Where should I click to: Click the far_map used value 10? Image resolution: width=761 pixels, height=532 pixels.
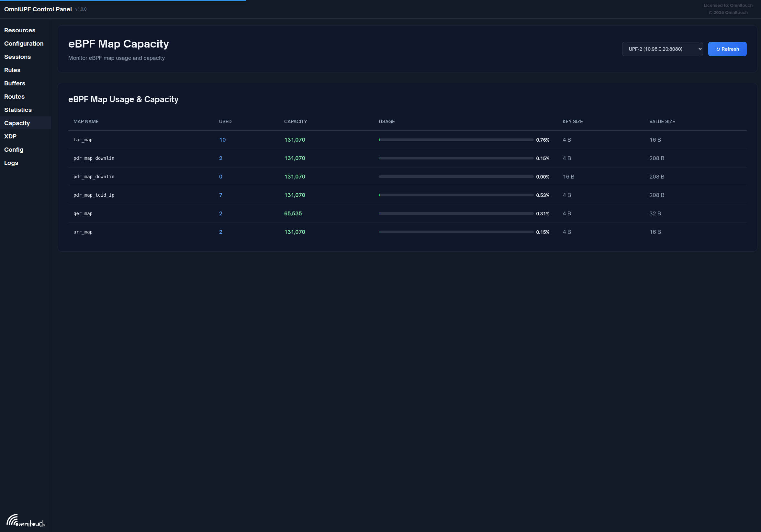tap(222, 140)
